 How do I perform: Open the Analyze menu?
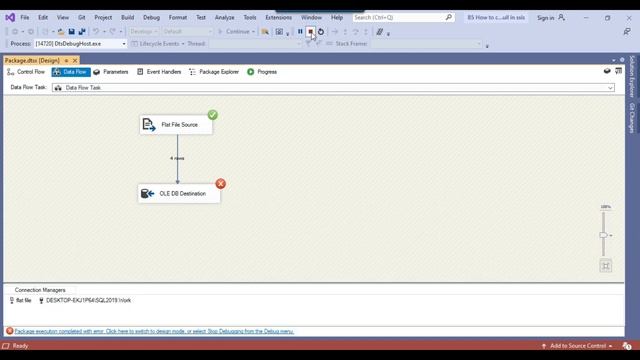pyautogui.click(x=224, y=18)
